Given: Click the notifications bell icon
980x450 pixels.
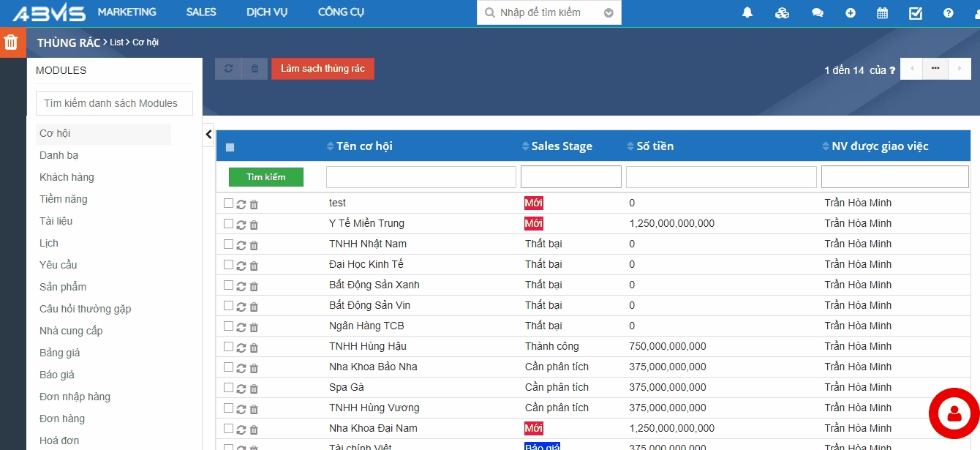Looking at the screenshot, I should tap(747, 12).
